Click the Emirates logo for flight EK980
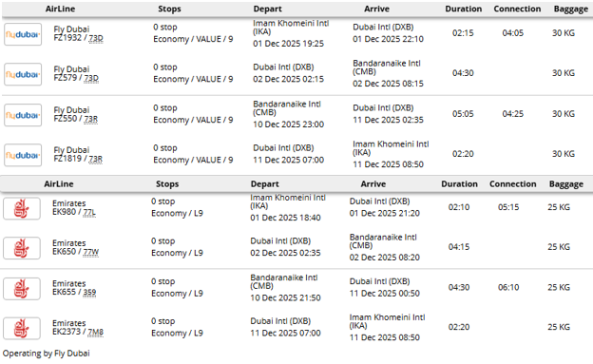Screen dimensions: 593x364 (x=22, y=208)
